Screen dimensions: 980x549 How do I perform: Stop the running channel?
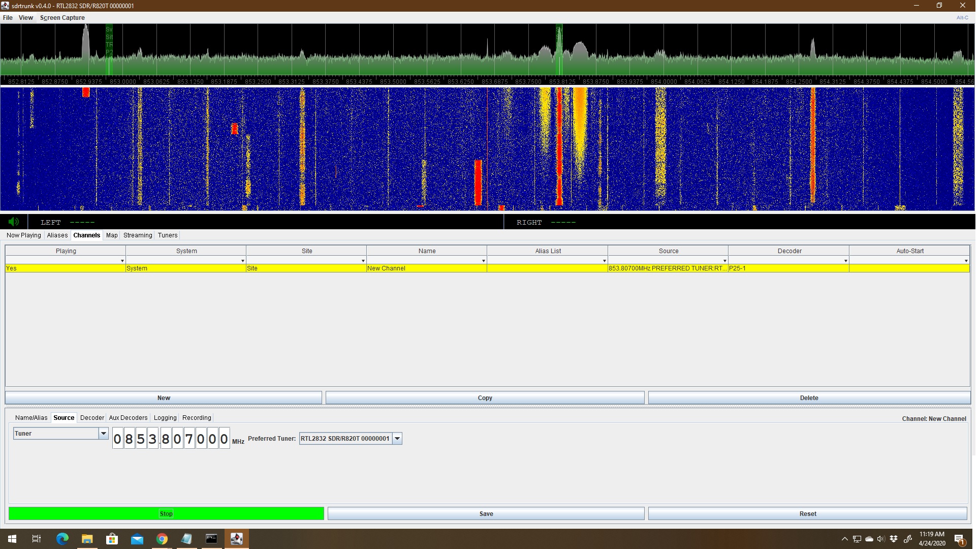click(x=166, y=513)
